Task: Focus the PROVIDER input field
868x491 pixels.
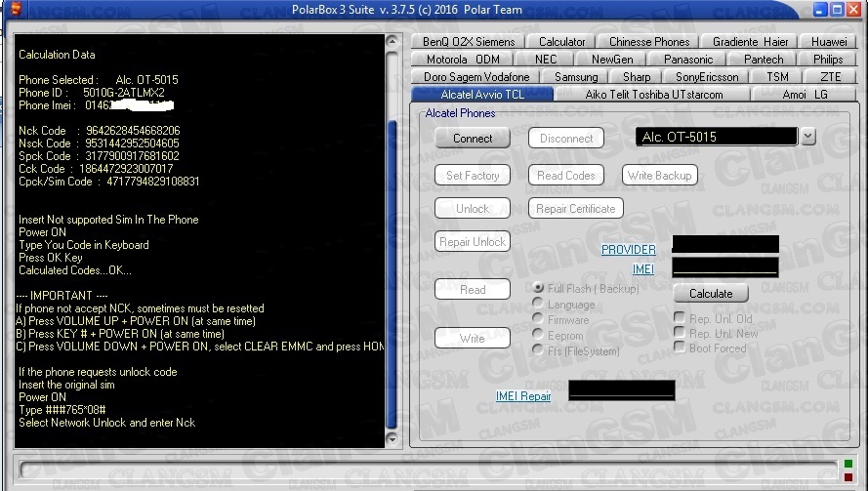Action: pos(725,244)
